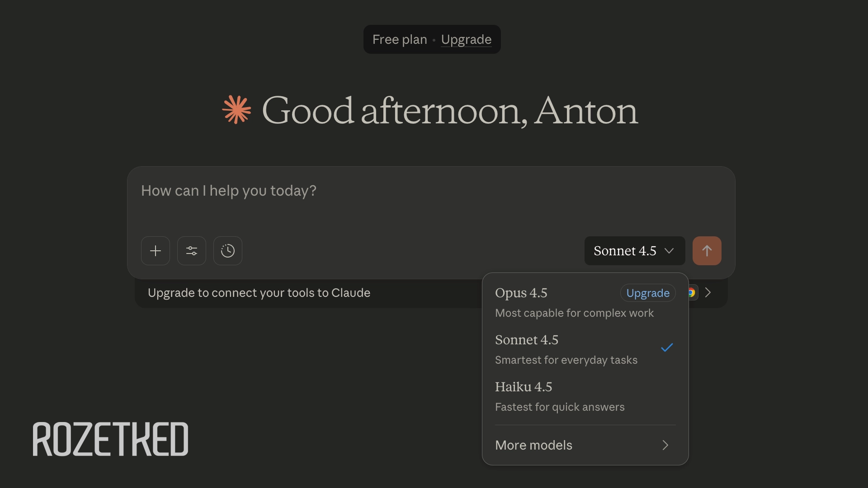Select the Sonnet 4.5 model option

(x=527, y=340)
